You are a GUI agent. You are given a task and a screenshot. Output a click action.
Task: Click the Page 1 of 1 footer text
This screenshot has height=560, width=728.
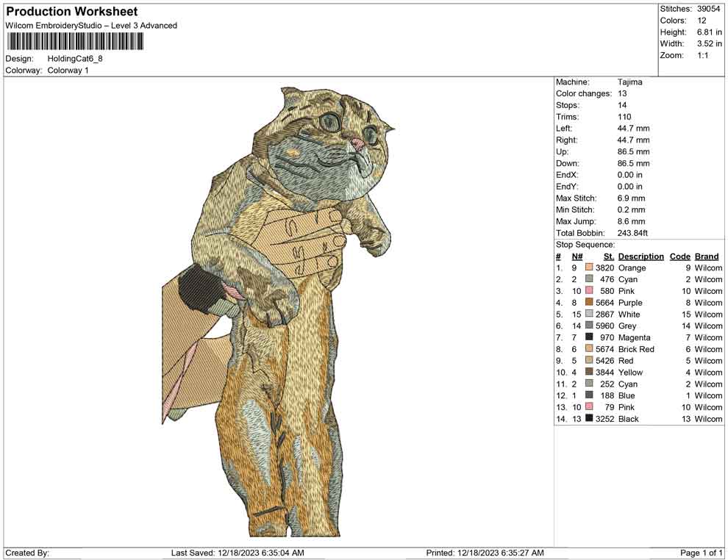[x=702, y=553]
